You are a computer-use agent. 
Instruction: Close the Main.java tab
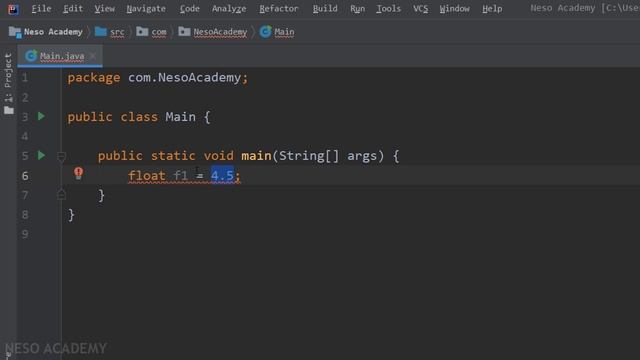pos(93,56)
